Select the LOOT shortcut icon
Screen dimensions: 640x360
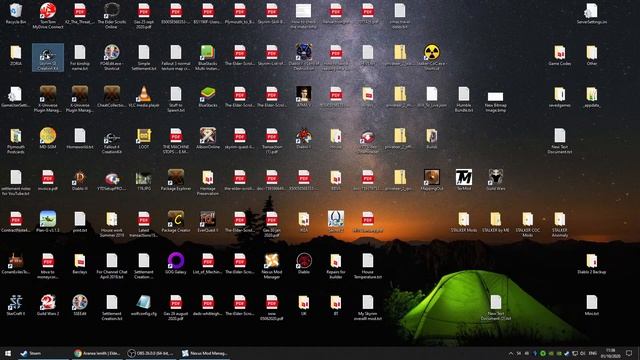click(x=144, y=139)
